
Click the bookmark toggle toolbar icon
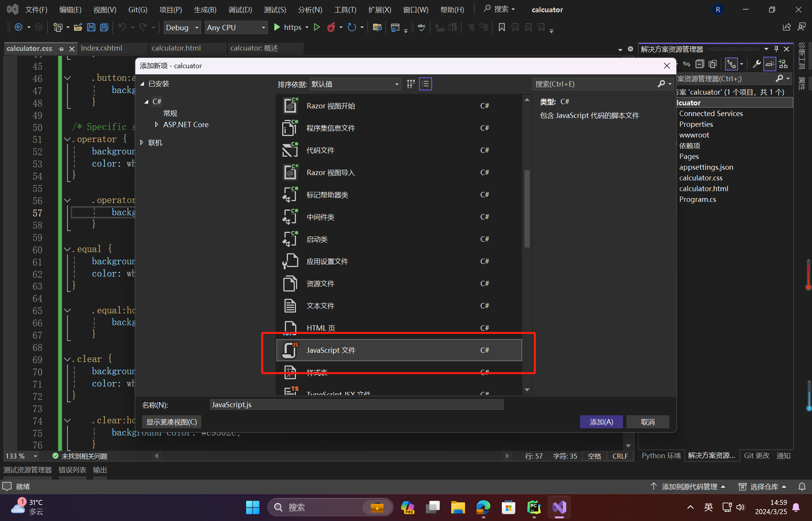coord(501,27)
